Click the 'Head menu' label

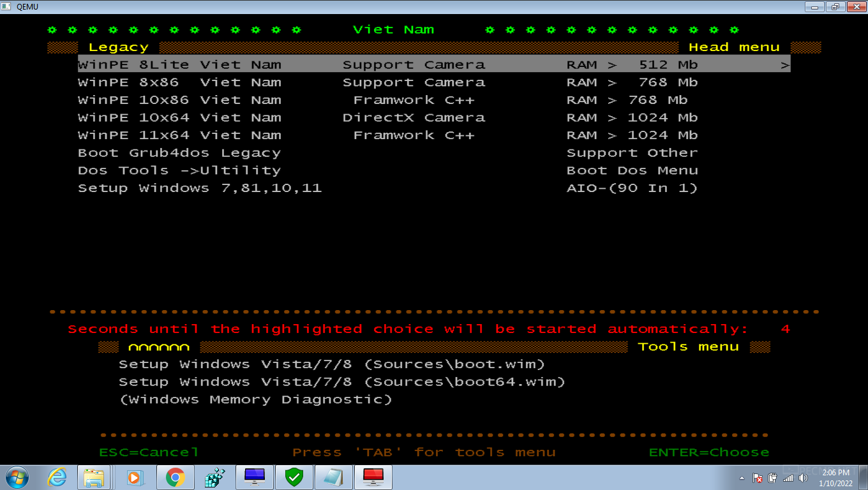point(734,47)
